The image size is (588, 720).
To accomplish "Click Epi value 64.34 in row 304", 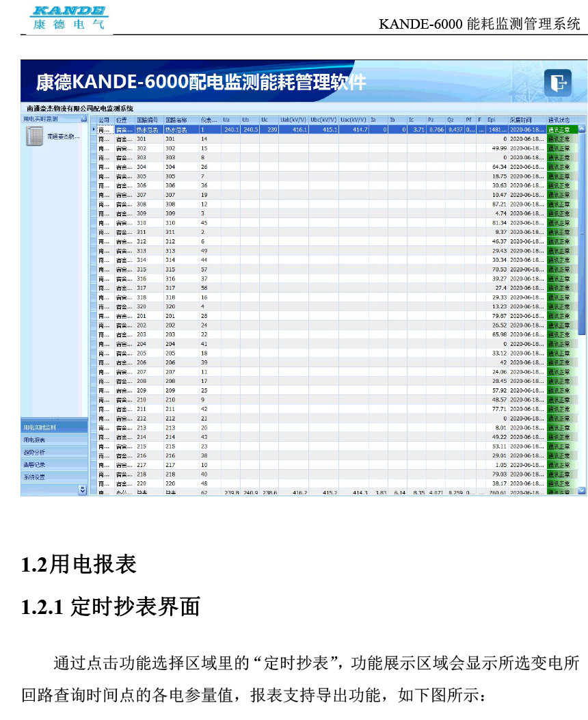I will tap(499, 167).
